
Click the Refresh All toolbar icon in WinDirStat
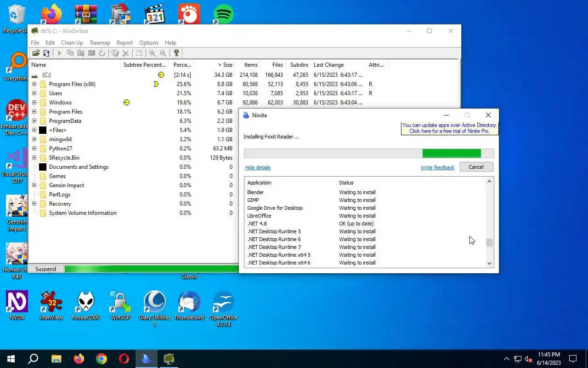coord(46,53)
